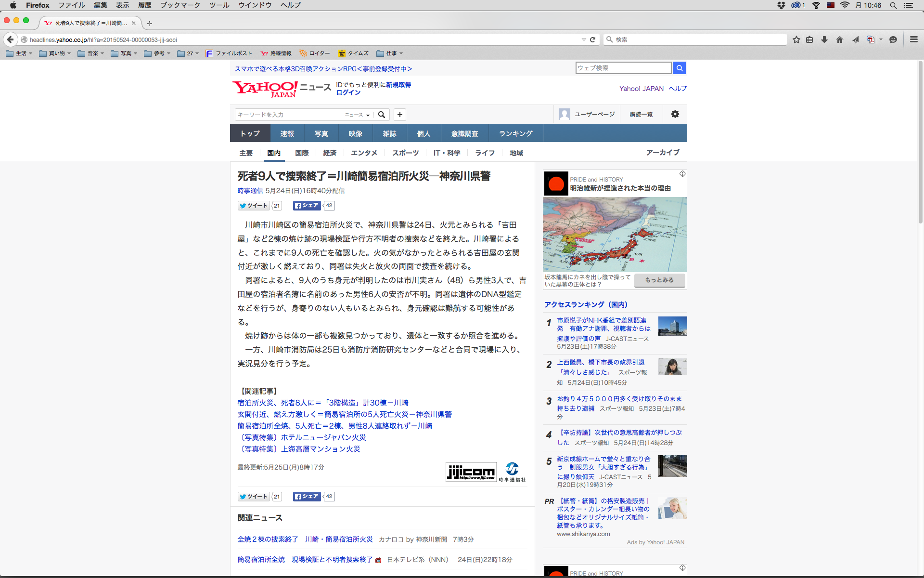924x578 pixels.
Task: Open the Spotlight search icon in menu bar
Action: click(893, 5)
